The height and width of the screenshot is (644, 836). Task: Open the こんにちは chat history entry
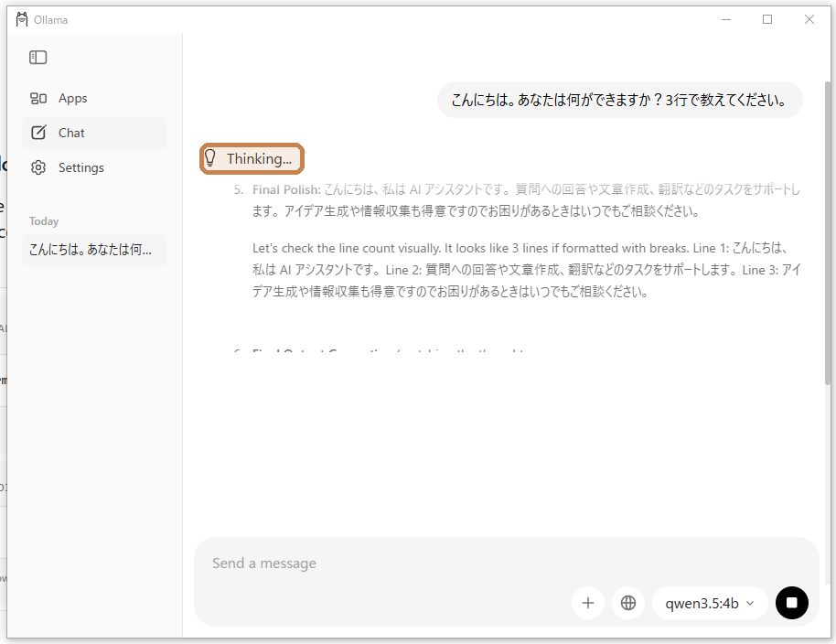click(x=94, y=250)
